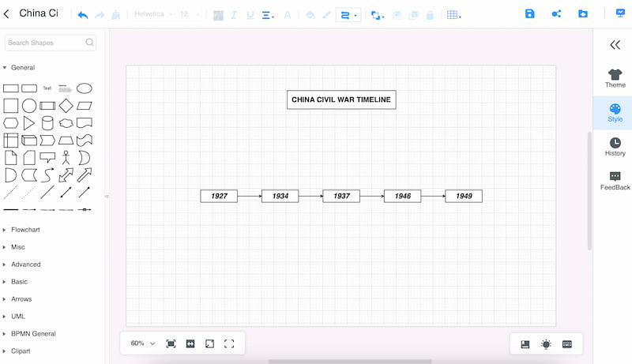The height and width of the screenshot is (364, 632).
Task: Select the Text shape
Action: click(x=47, y=88)
